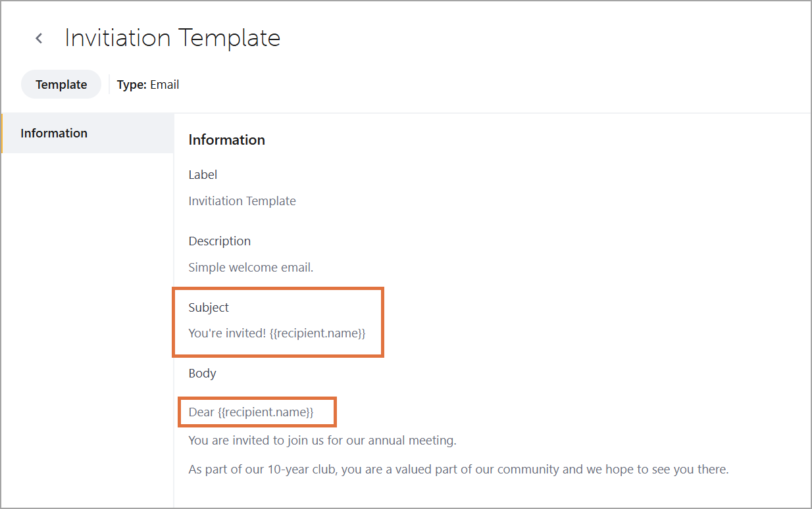Select the highlighted Subject section
The image size is (812, 509).
[x=278, y=322]
